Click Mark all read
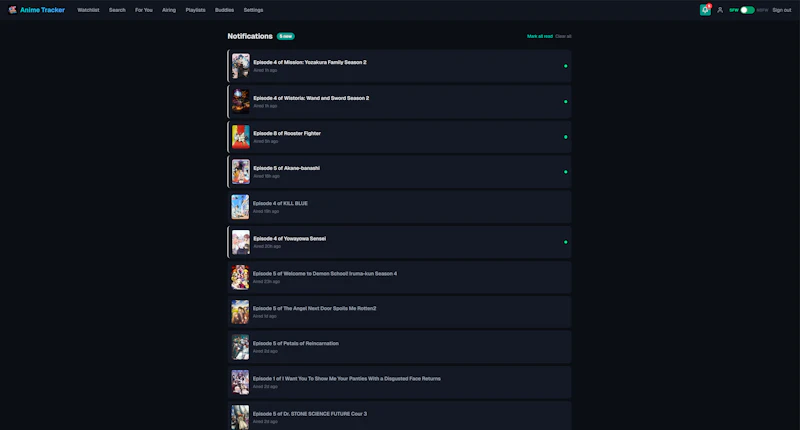The image size is (800, 430). click(x=540, y=36)
